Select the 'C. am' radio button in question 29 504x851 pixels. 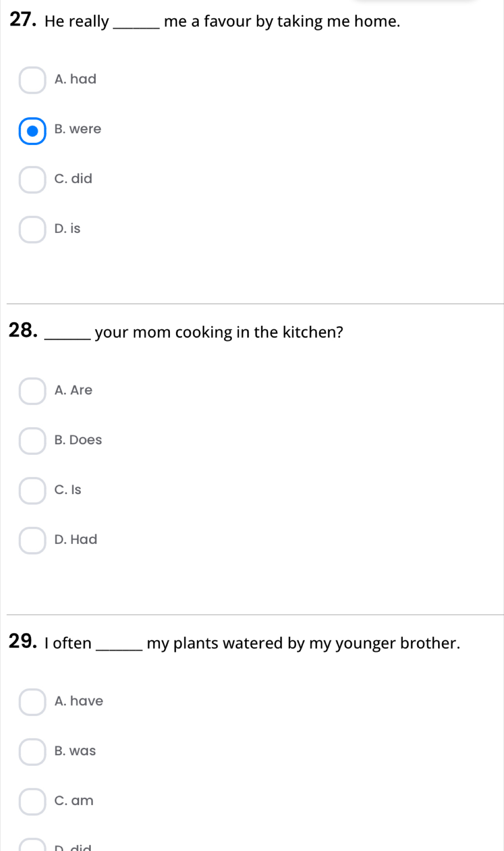tap(32, 802)
